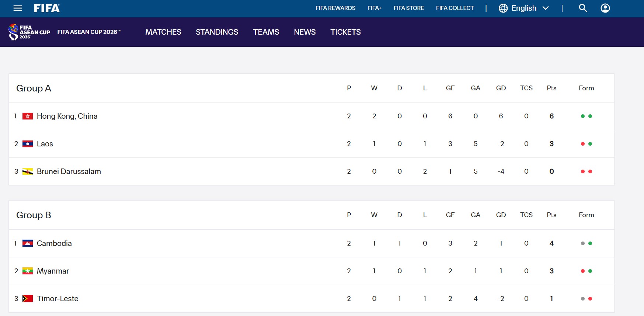The height and width of the screenshot is (316, 644).
Task: Click the Group A heading
Action: [34, 88]
